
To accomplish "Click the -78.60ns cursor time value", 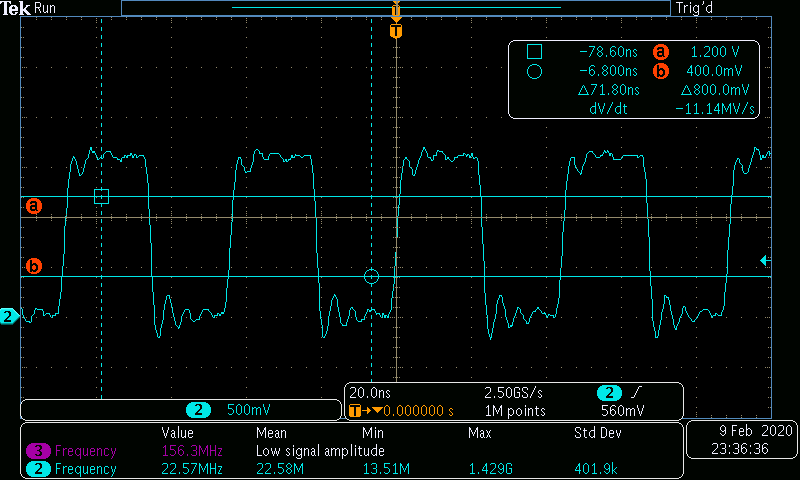I will [608, 52].
